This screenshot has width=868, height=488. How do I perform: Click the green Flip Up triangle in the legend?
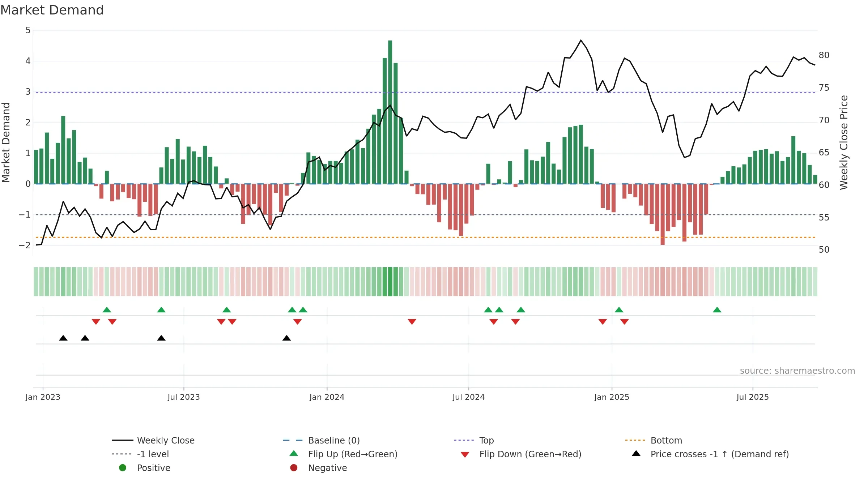294,453
